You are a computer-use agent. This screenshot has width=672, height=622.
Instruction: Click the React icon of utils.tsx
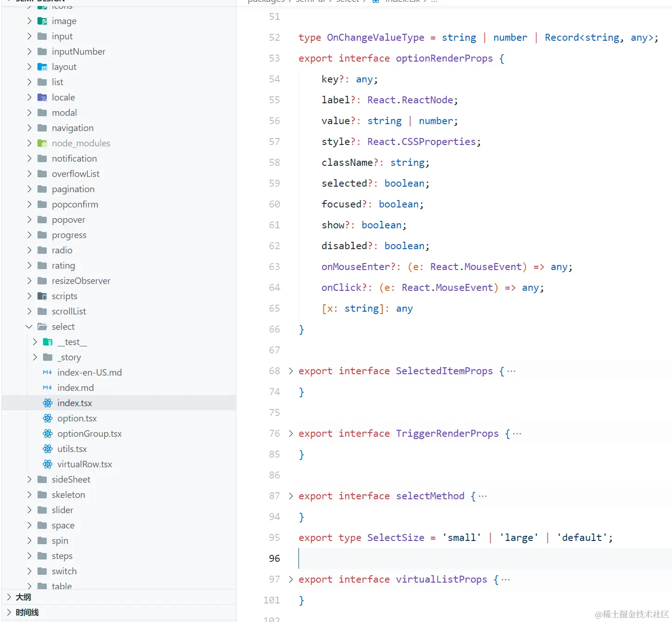pos(48,449)
